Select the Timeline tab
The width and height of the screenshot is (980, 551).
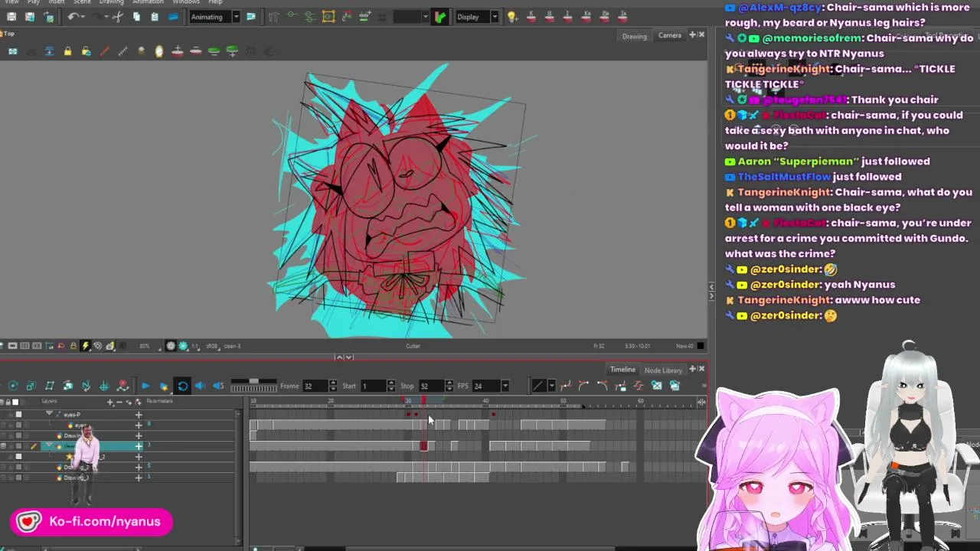622,370
